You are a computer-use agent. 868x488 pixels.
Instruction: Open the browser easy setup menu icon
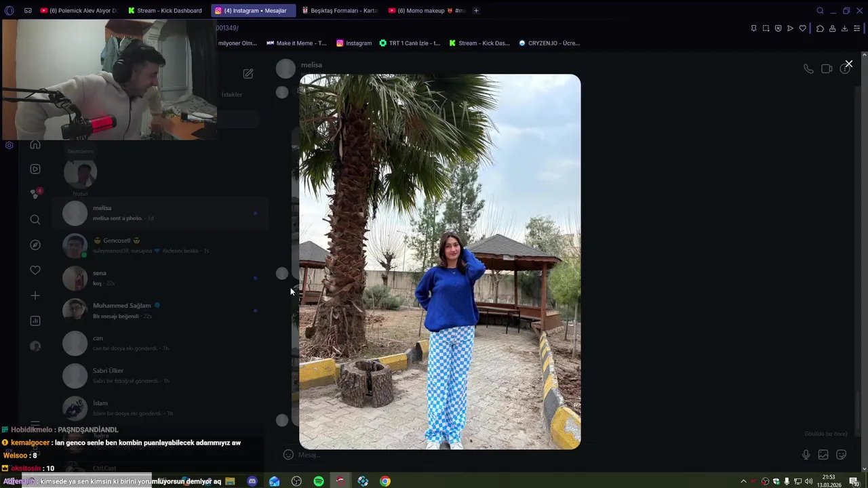click(857, 28)
